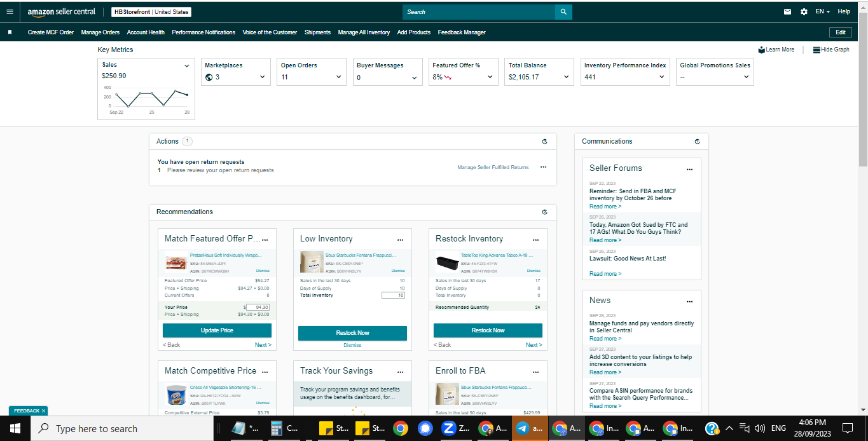Image resolution: width=868 pixels, height=441 pixels.
Task: Refresh the Recommendations panel
Action: coord(545,212)
